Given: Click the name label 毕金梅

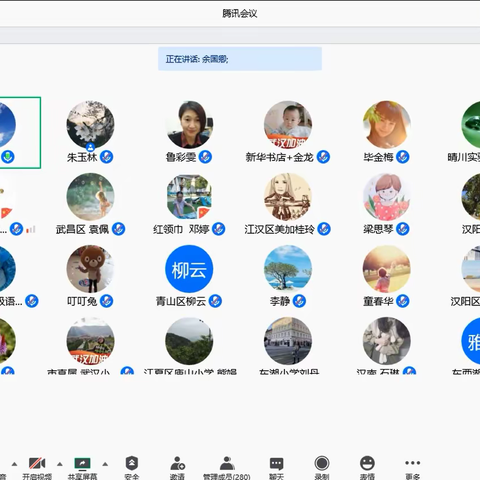Looking at the screenshot, I should [378, 157].
